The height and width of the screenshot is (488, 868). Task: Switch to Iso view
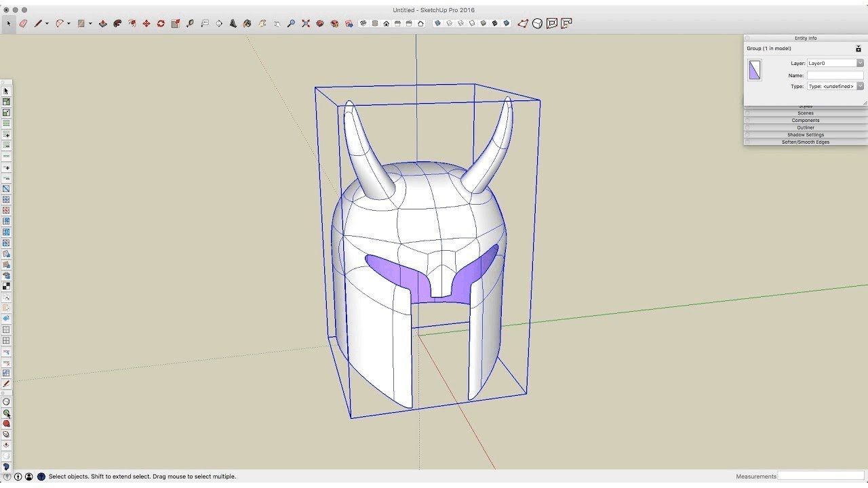(363, 23)
